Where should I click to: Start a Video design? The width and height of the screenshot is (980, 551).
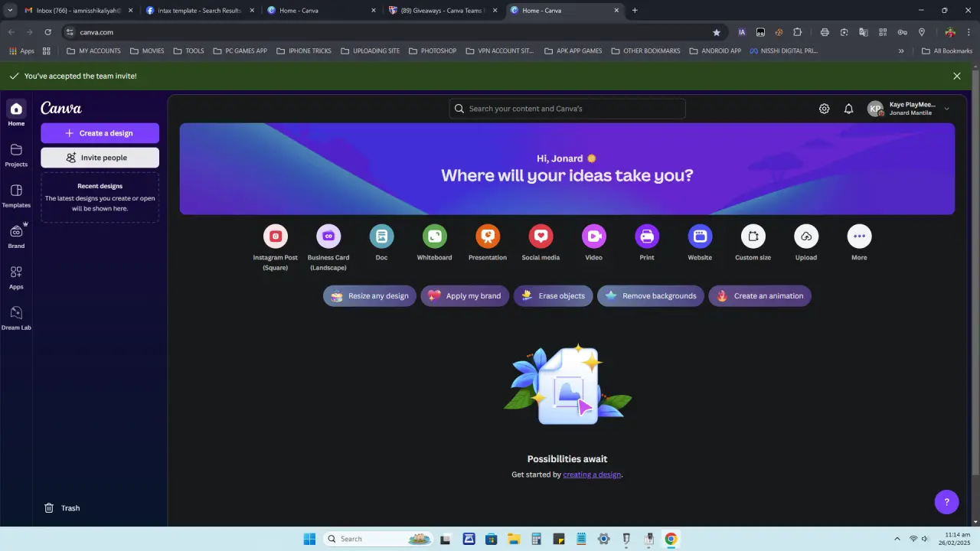(594, 236)
